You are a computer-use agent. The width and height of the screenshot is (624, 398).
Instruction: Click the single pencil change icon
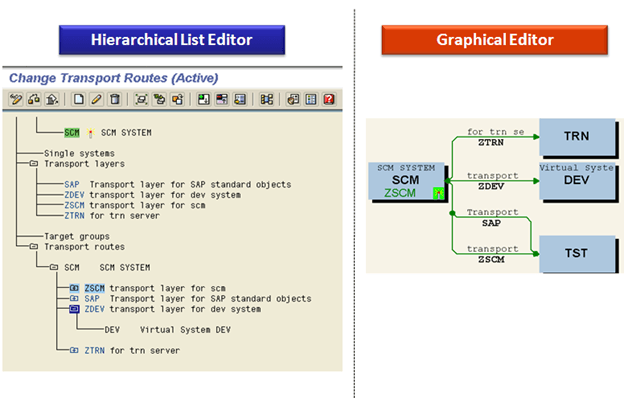click(96, 100)
